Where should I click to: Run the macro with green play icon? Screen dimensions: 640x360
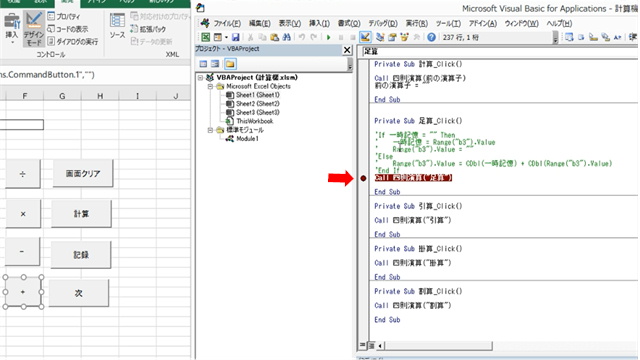[329, 37]
